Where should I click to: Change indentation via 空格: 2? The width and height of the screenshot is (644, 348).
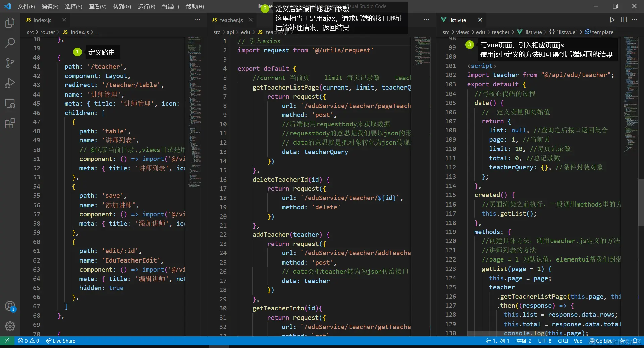[x=524, y=341]
